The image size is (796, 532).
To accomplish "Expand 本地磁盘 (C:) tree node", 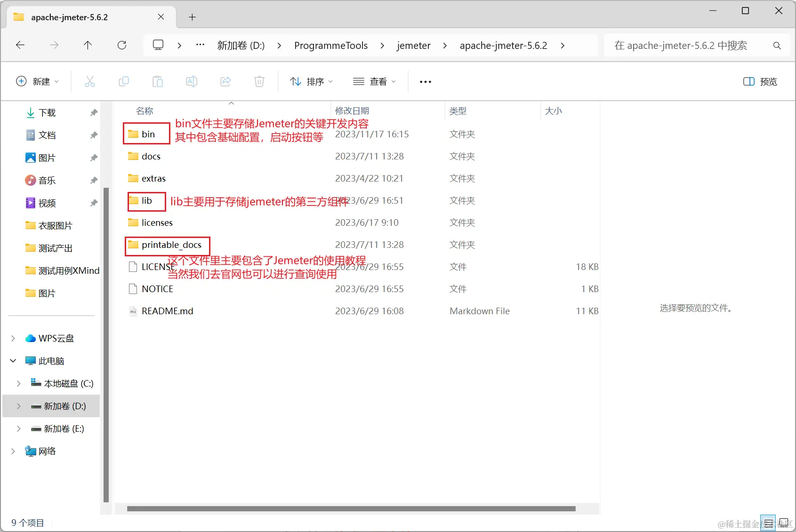I will coord(19,383).
